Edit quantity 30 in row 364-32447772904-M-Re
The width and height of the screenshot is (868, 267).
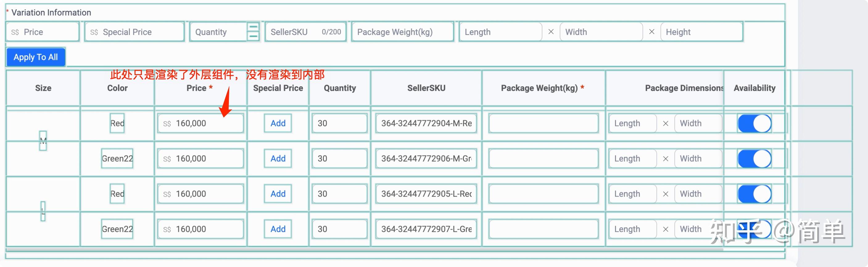click(340, 124)
